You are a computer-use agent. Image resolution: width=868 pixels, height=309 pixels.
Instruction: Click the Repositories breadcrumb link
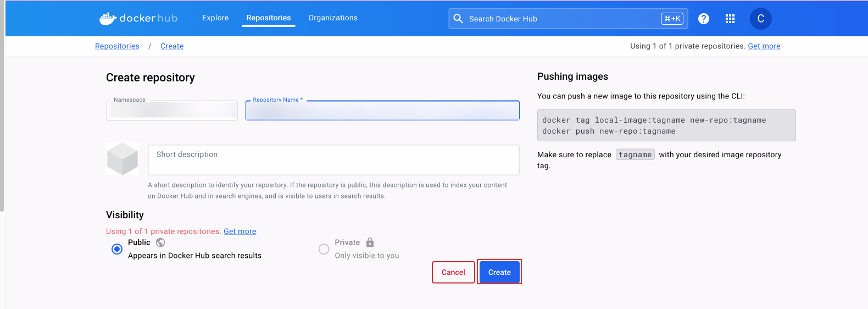click(117, 46)
